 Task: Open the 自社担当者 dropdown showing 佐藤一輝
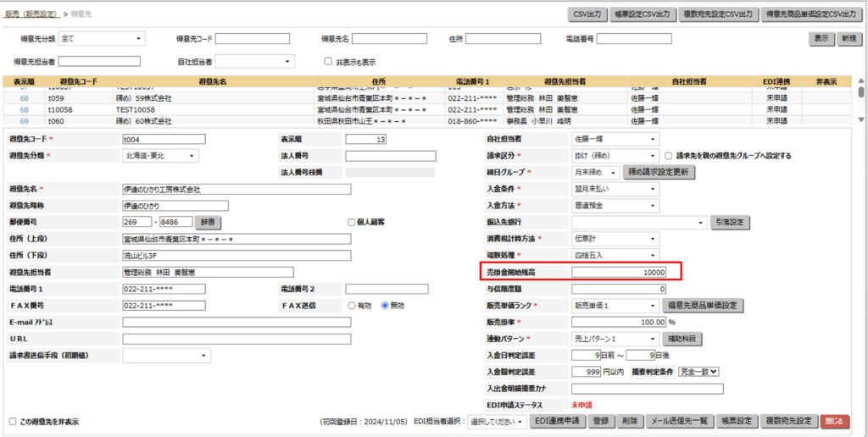[x=615, y=140]
